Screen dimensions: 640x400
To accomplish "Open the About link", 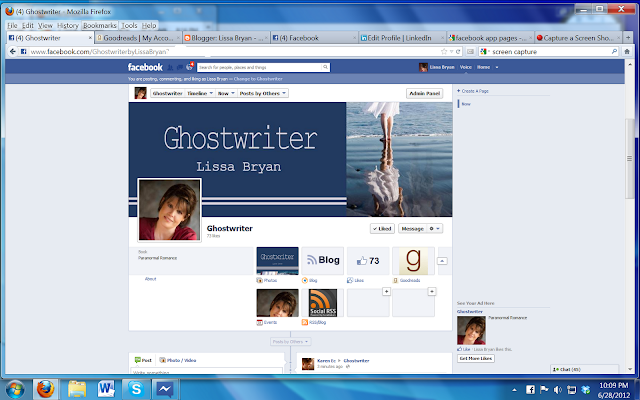I will [150, 279].
